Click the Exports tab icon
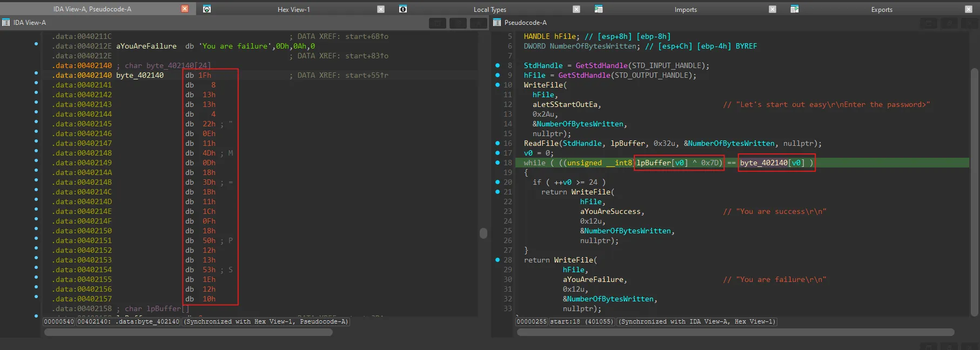This screenshot has width=980, height=350. pyautogui.click(x=794, y=9)
